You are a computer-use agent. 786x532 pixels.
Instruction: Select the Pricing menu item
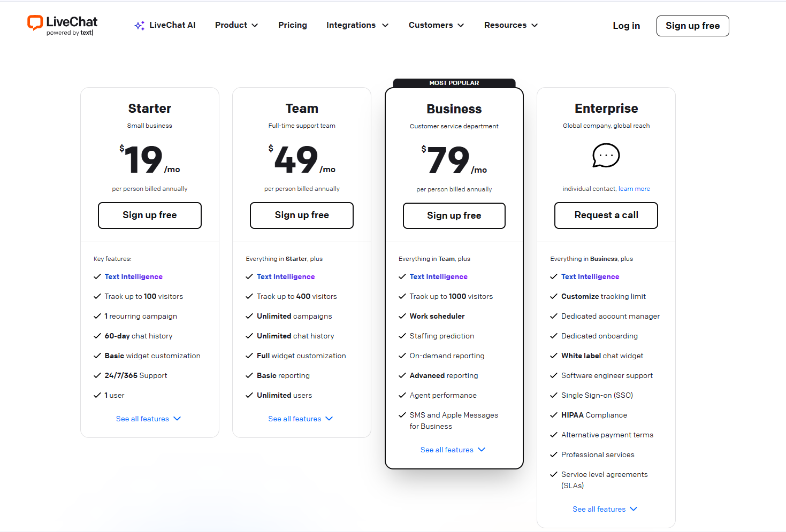[292, 25]
